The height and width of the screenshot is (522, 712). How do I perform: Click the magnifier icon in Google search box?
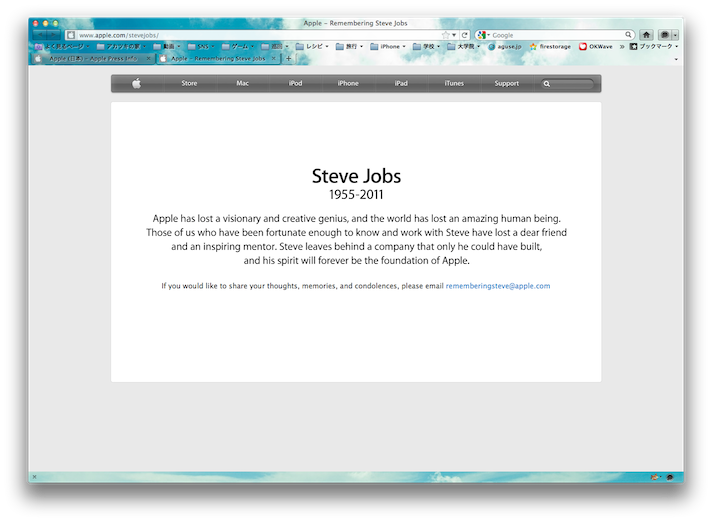click(628, 34)
